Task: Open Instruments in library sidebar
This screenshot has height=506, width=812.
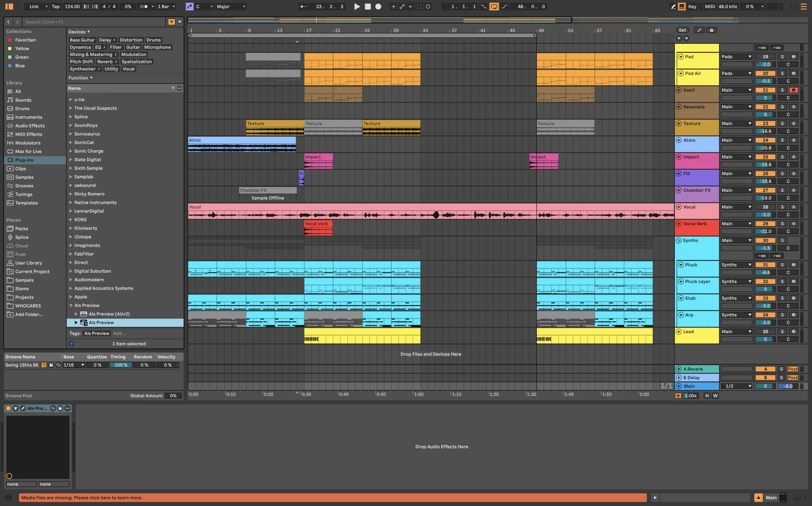Action: click(28, 117)
